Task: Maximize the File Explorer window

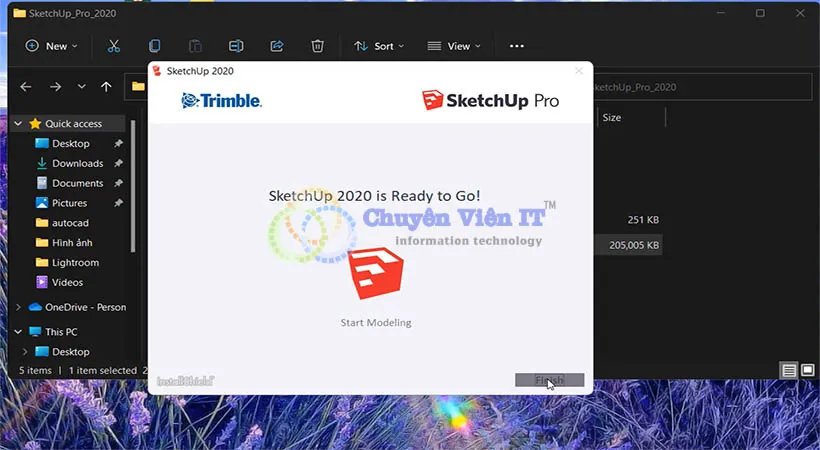Action: pyautogui.click(x=760, y=13)
